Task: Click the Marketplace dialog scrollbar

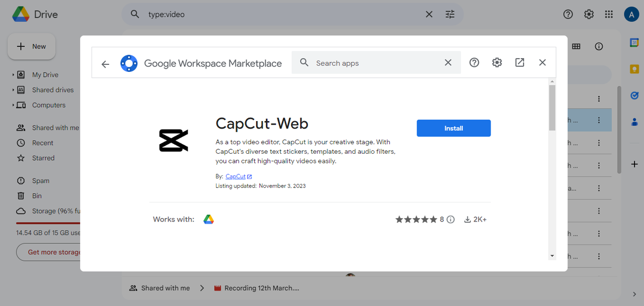Action: coord(552,108)
